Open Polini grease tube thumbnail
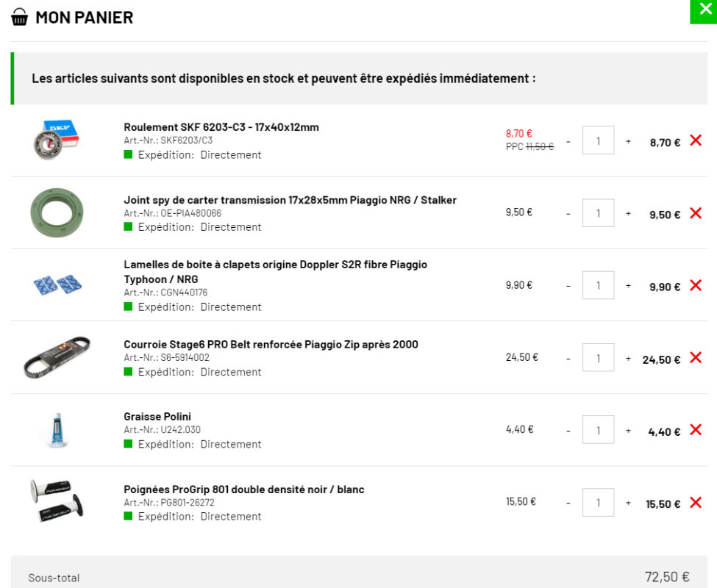This screenshot has height=588, width=717. [57, 430]
